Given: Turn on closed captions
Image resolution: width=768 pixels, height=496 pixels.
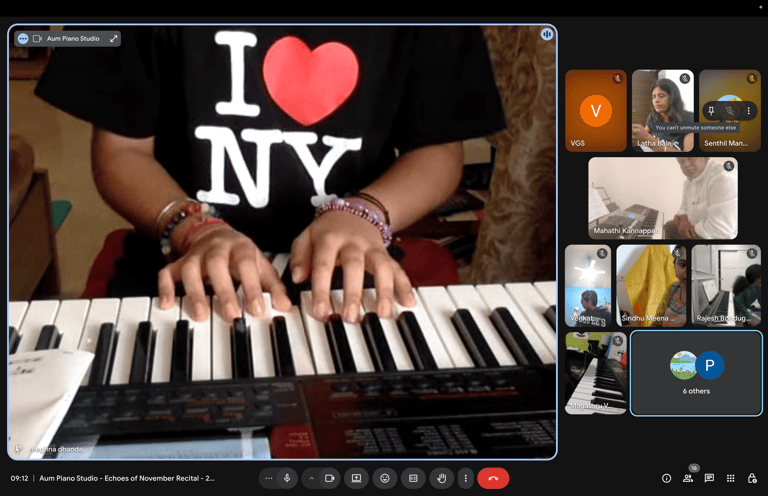Looking at the screenshot, I should (413, 478).
